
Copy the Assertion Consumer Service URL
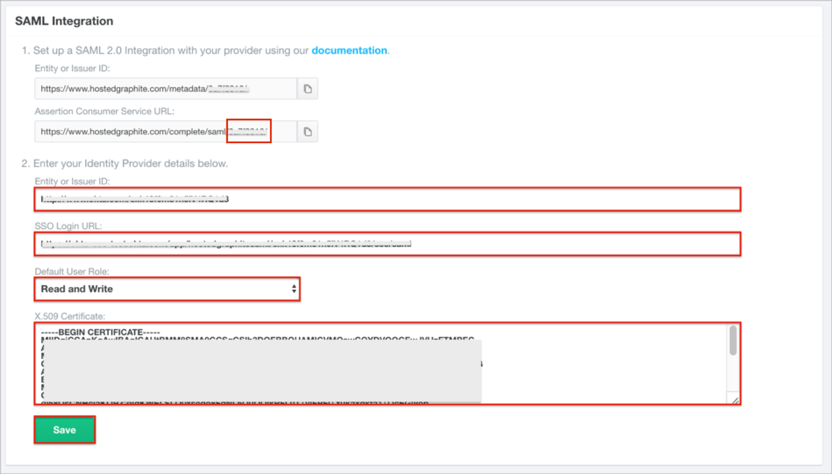[307, 132]
